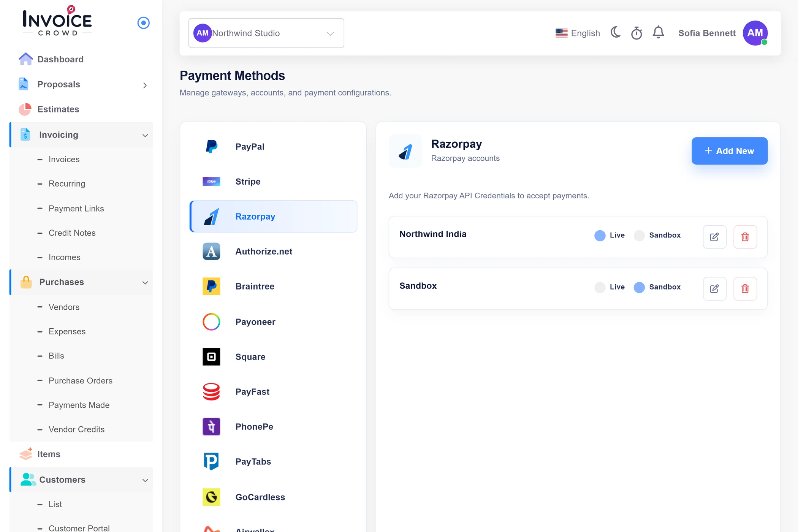Open Payment Links page
Screen dimensions: 798x532
pyautogui.click(x=76, y=208)
